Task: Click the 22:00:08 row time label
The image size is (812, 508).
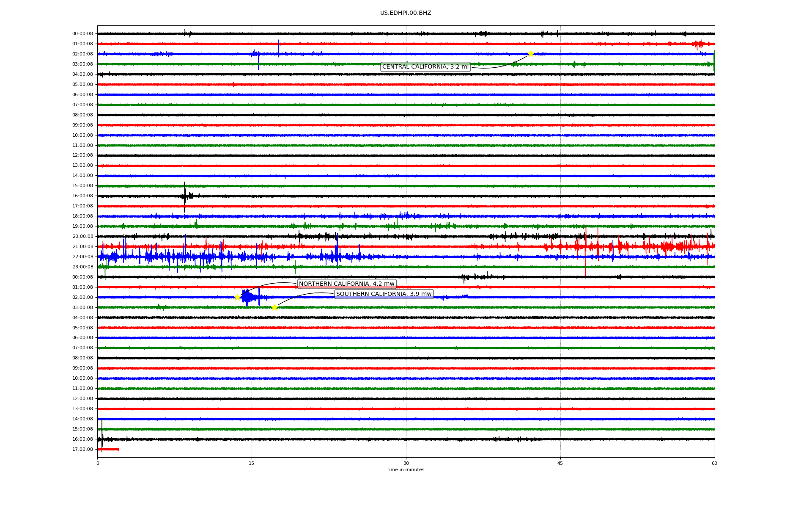Action: point(82,257)
